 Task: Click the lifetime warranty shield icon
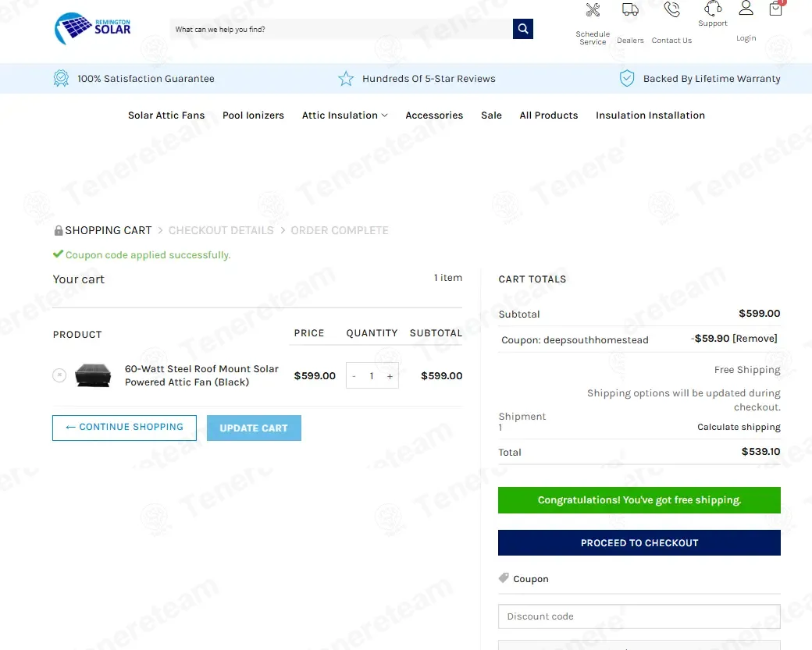627,78
